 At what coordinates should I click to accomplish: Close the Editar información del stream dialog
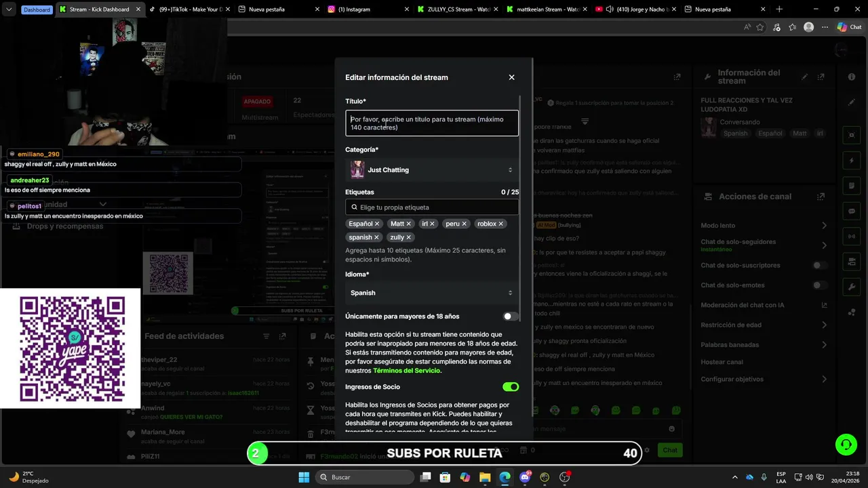511,77
